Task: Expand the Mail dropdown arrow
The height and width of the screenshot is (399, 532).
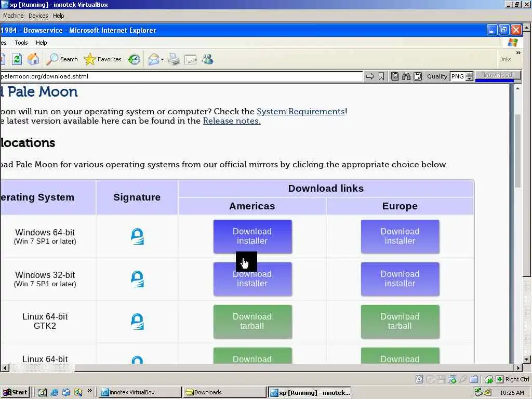Action: (x=162, y=60)
